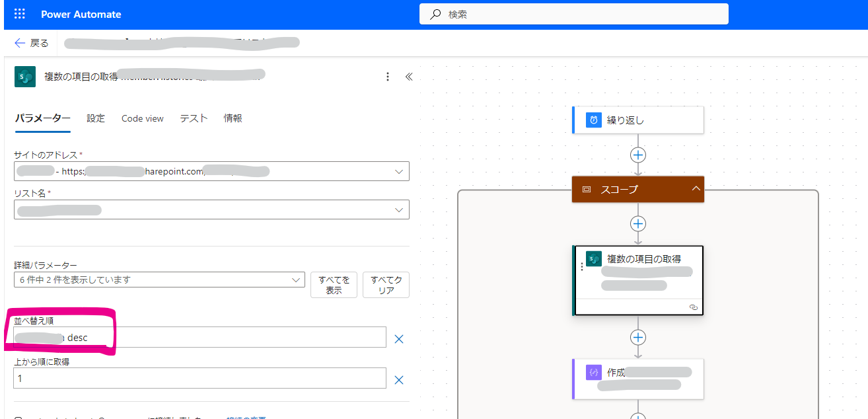Select the 複数の項目の取得 action card
The width and height of the screenshot is (868, 419).
point(637,280)
